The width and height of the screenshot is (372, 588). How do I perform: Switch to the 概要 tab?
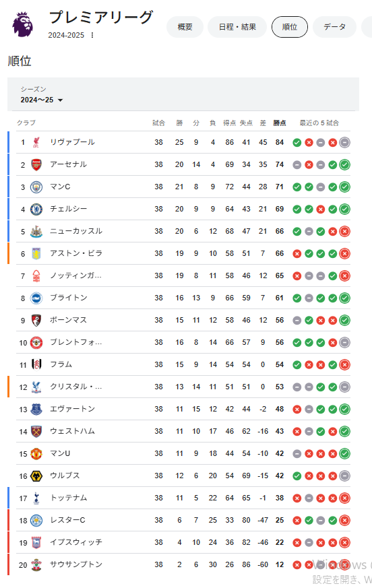185,27
